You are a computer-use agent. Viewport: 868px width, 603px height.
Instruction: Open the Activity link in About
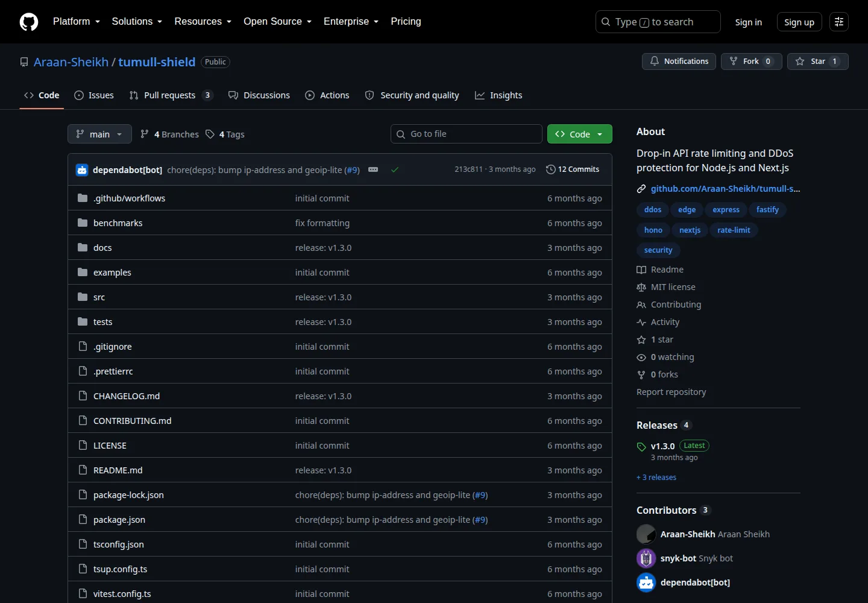click(x=658, y=322)
